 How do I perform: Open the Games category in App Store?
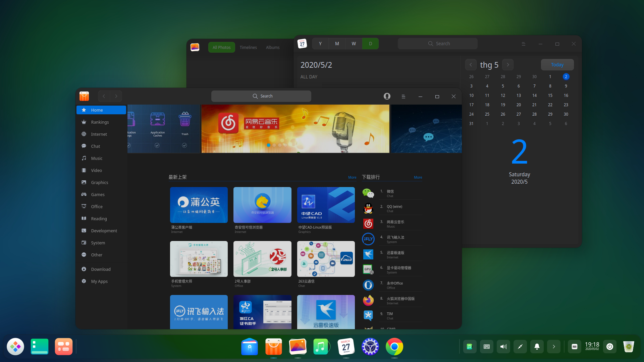click(98, 194)
